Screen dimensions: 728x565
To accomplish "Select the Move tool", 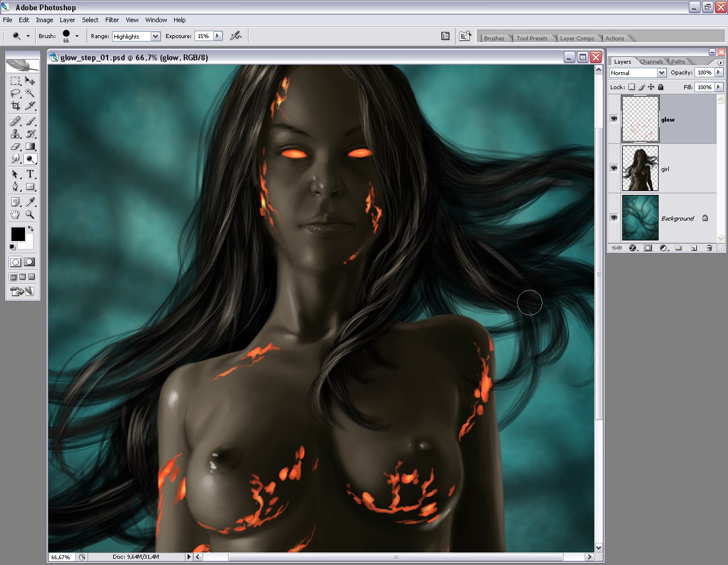I will click(x=30, y=81).
